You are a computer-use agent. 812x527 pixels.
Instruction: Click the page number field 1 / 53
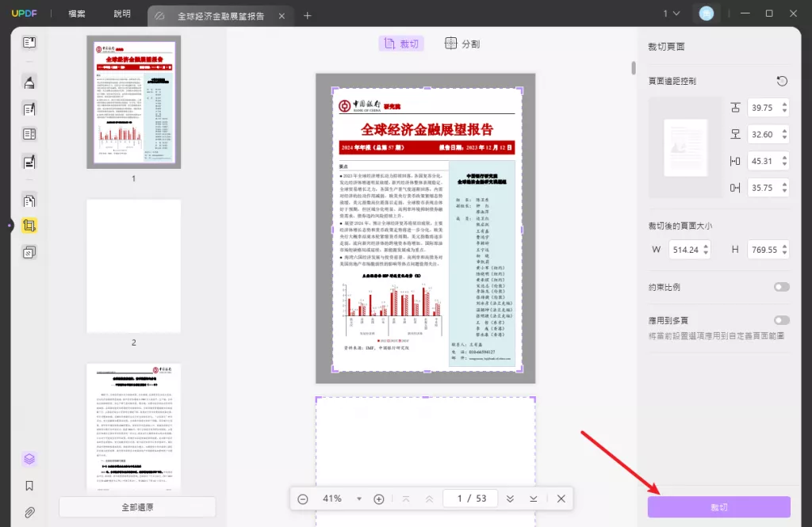(471, 498)
